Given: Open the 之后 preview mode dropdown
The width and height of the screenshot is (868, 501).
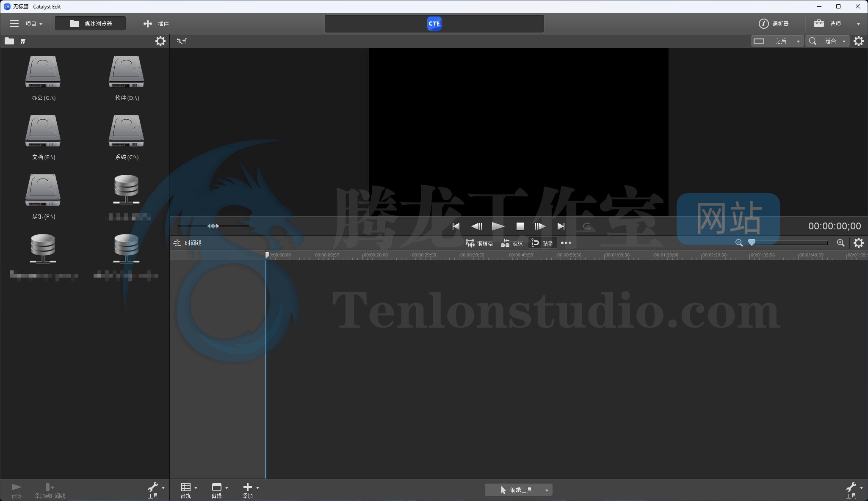Looking at the screenshot, I should click(777, 41).
